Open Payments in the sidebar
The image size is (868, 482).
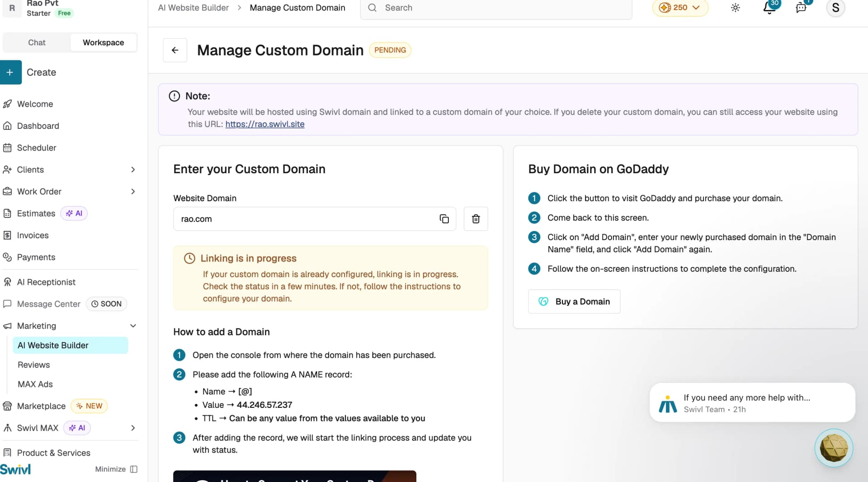(x=36, y=257)
